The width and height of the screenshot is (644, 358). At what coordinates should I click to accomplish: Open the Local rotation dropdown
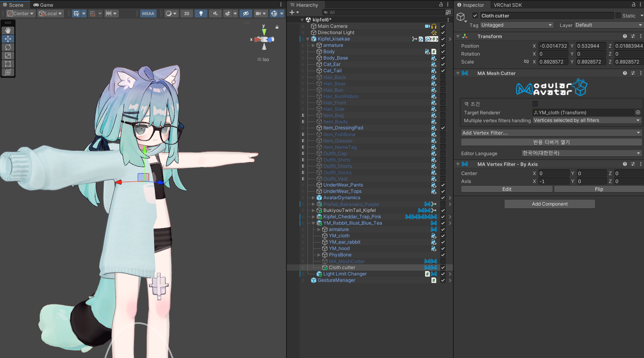pos(50,13)
